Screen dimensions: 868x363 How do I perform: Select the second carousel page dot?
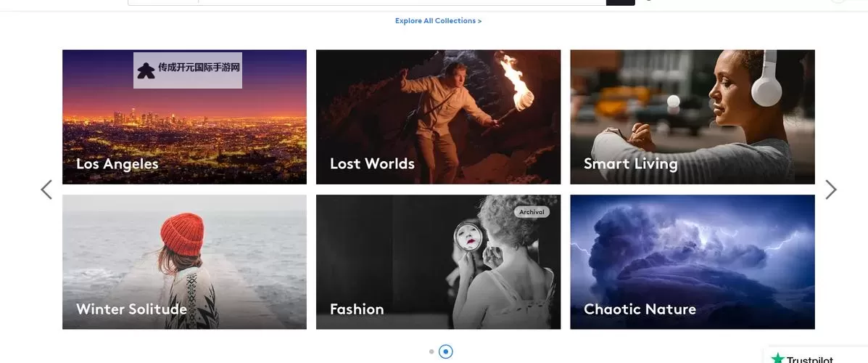[x=446, y=351]
